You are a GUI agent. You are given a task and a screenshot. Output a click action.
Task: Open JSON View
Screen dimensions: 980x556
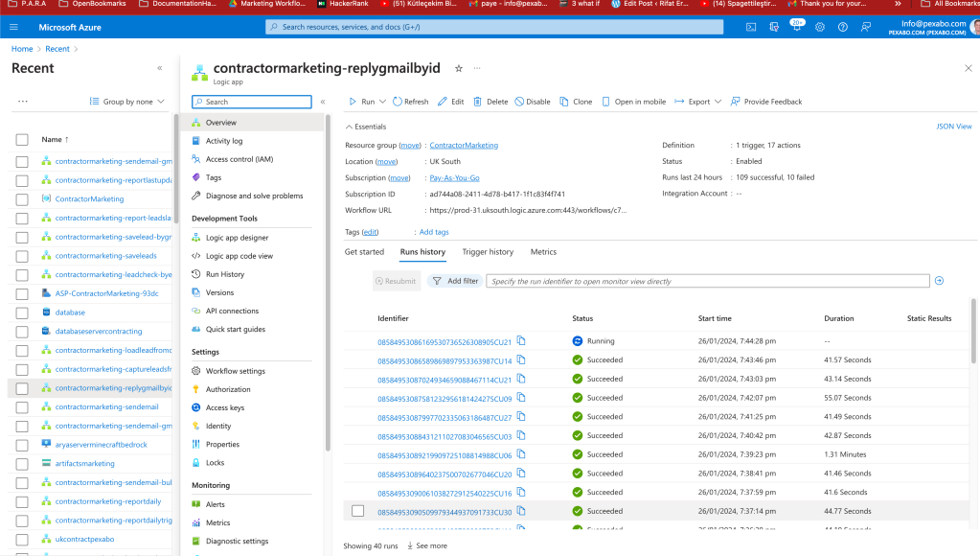954,127
